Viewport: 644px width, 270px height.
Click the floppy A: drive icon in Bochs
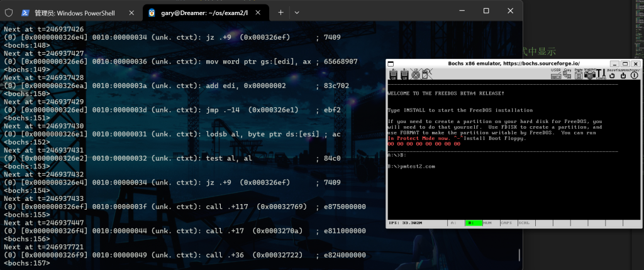393,74
